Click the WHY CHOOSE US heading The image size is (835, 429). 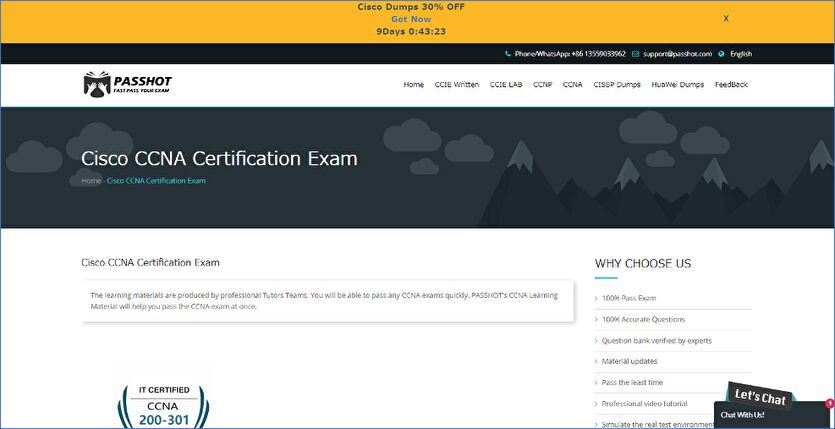(x=643, y=263)
